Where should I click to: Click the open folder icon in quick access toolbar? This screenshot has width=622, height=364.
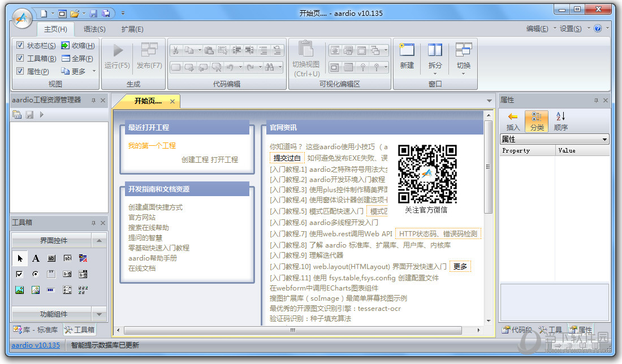pyautogui.click(x=75, y=14)
